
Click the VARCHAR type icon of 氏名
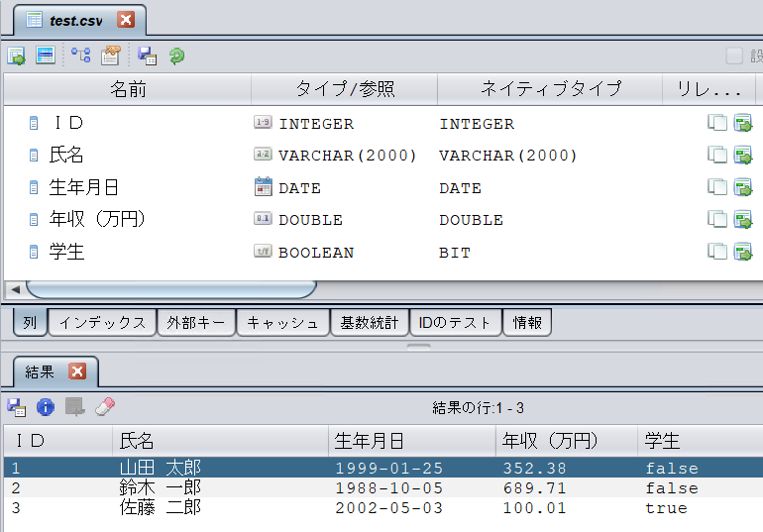263,155
